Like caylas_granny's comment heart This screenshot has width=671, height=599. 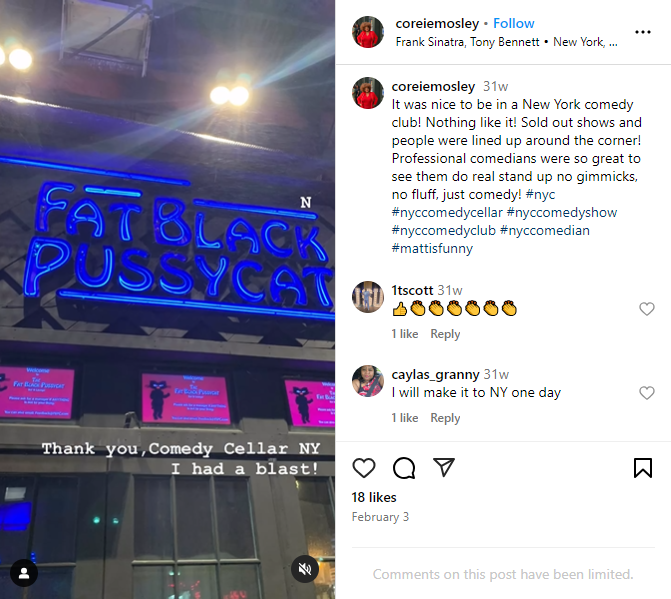[647, 392]
